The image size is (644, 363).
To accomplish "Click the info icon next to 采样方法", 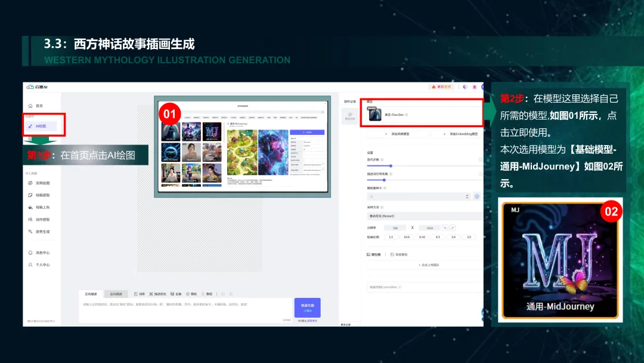I will 382,208.
